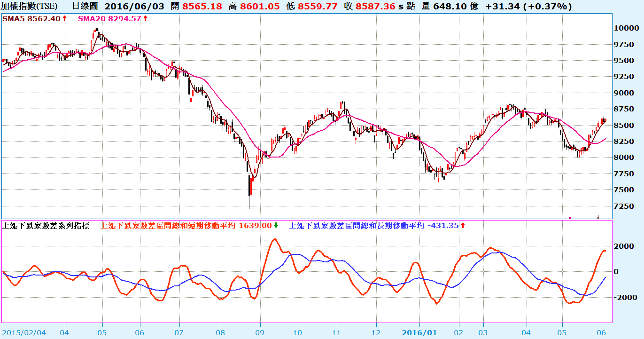Select the SMA5 8562.40 legend label
644x339 pixels.
coord(31,18)
